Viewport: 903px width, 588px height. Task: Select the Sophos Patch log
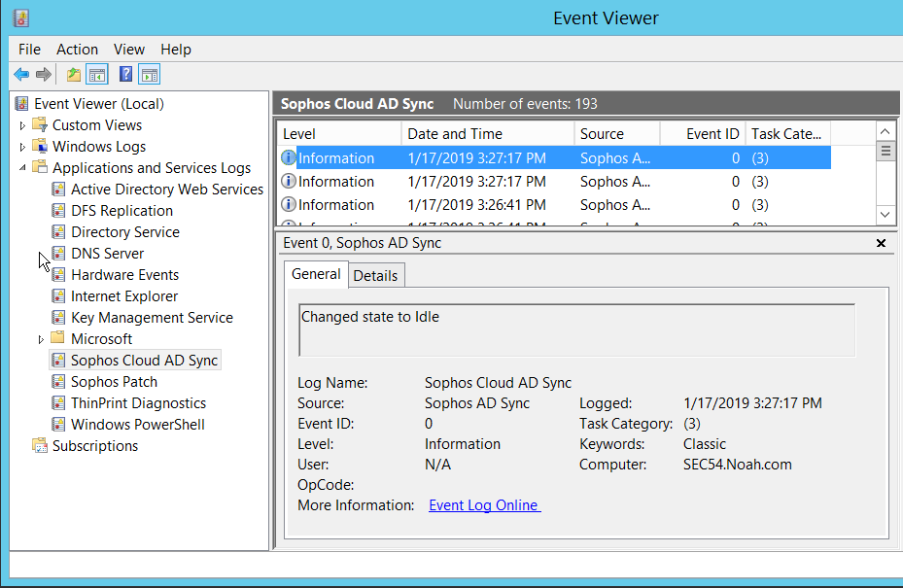click(x=114, y=382)
